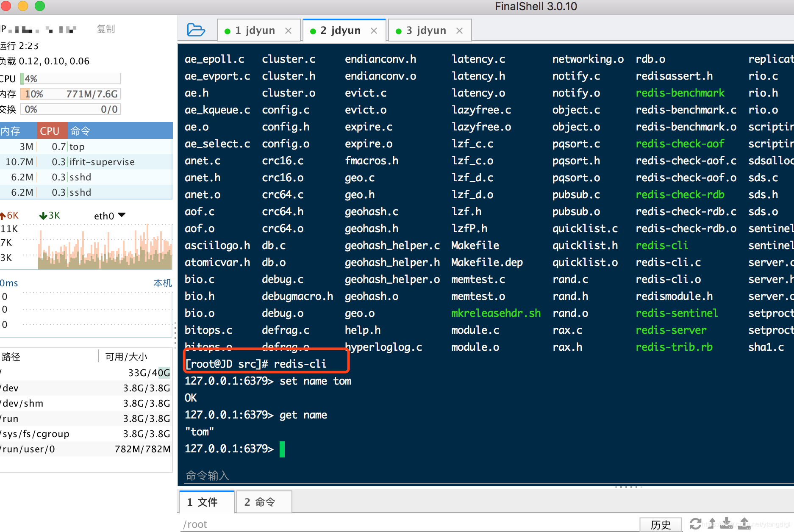Select the /dev/shm disk row
The image size is (794, 532).
[86, 403]
